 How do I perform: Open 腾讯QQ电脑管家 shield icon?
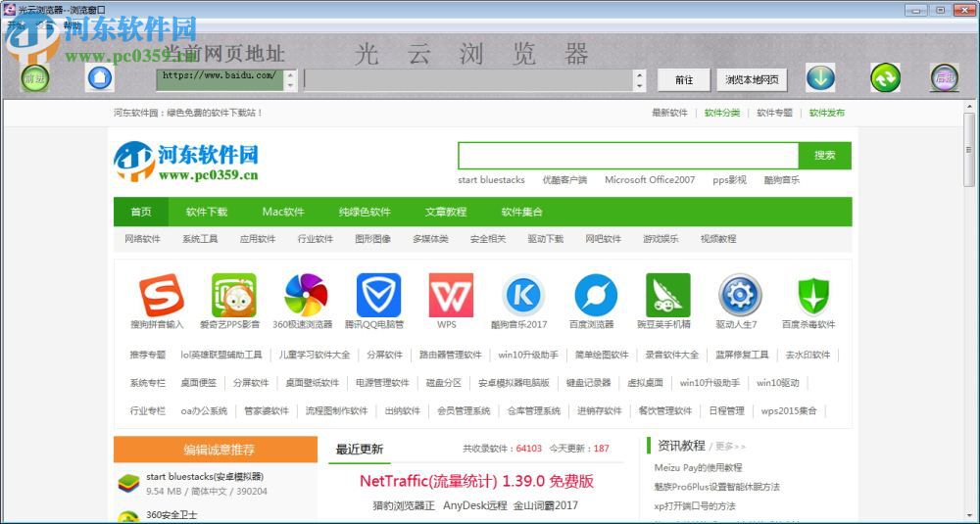tap(378, 295)
